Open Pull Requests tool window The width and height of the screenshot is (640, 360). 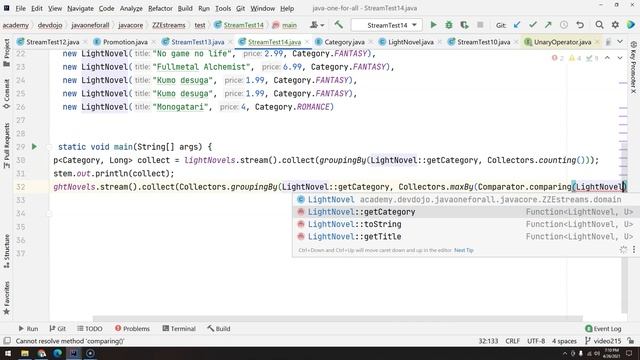pyautogui.click(x=7, y=146)
